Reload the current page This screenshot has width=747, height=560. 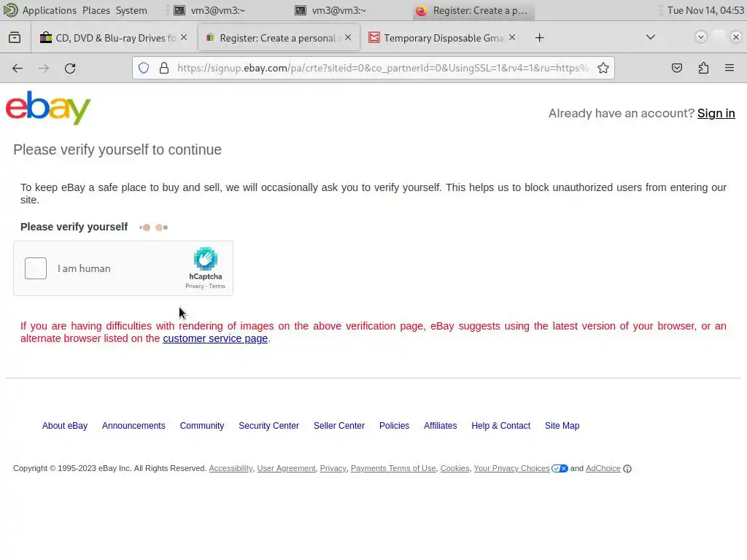point(70,68)
